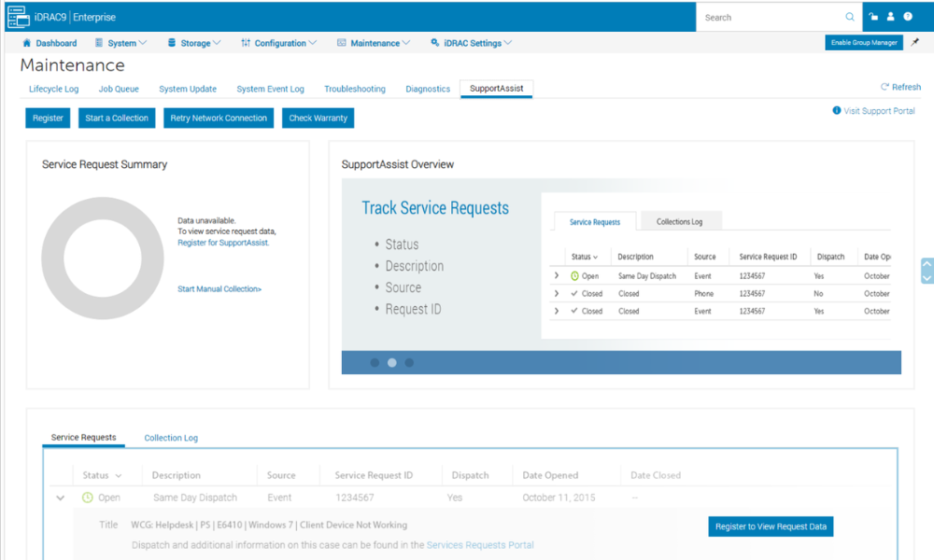Select the SupportAssist tab
This screenshot has width=934, height=560.
496,89
